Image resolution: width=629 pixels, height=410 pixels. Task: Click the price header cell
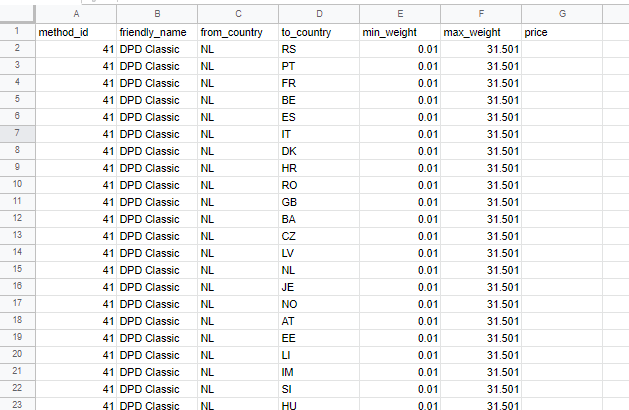pyautogui.click(x=562, y=32)
